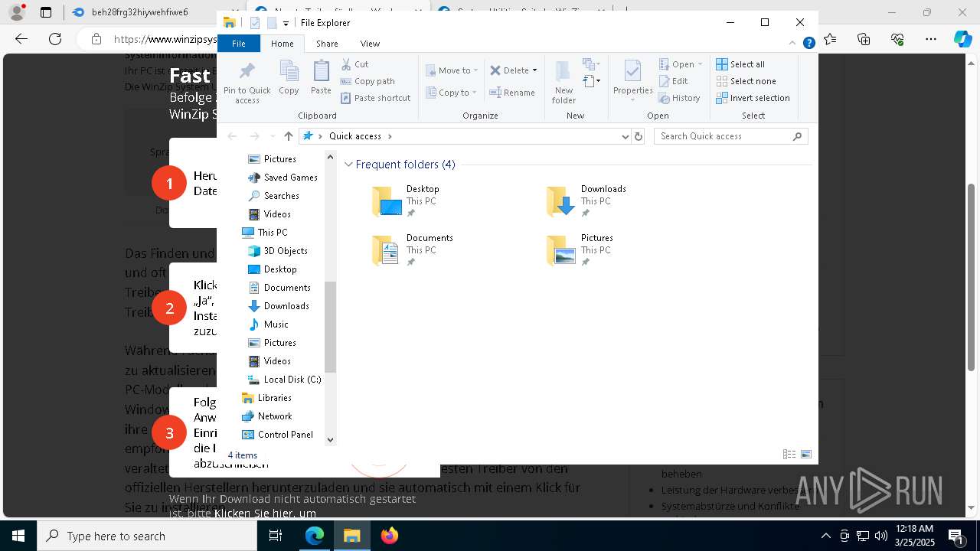Open the ribbon Open dropdown
The width and height of the screenshot is (980, 551).
(x=681, y=64)
